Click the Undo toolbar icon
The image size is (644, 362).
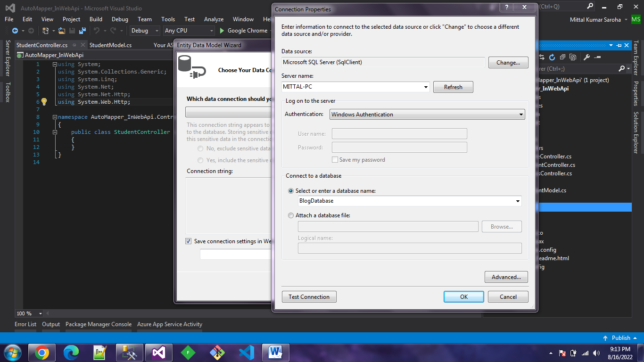tap(97, 31)
